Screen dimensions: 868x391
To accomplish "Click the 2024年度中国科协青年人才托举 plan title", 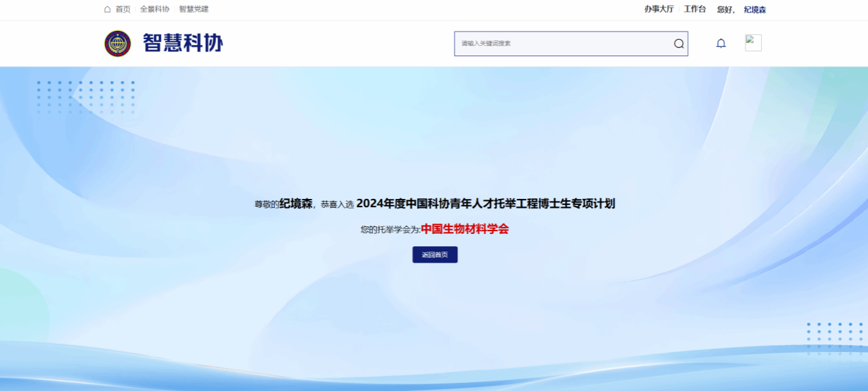I will (x=485, y=204).
